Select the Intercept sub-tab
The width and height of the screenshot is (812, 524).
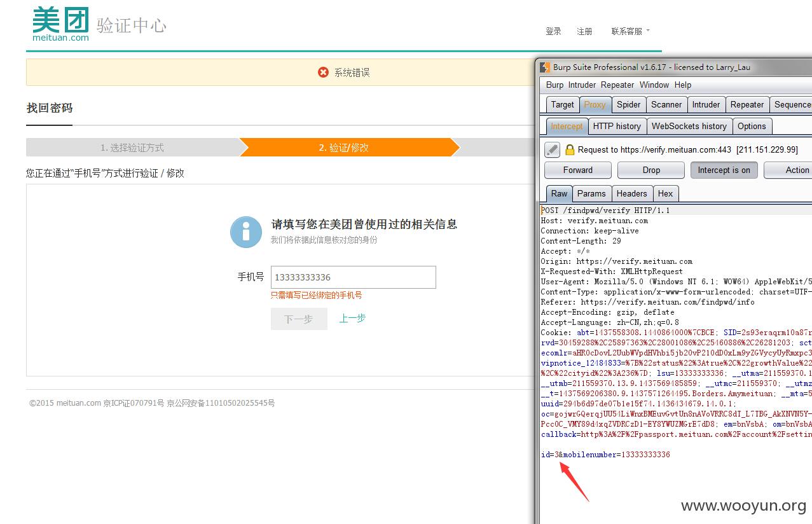[x=567, y=126]
